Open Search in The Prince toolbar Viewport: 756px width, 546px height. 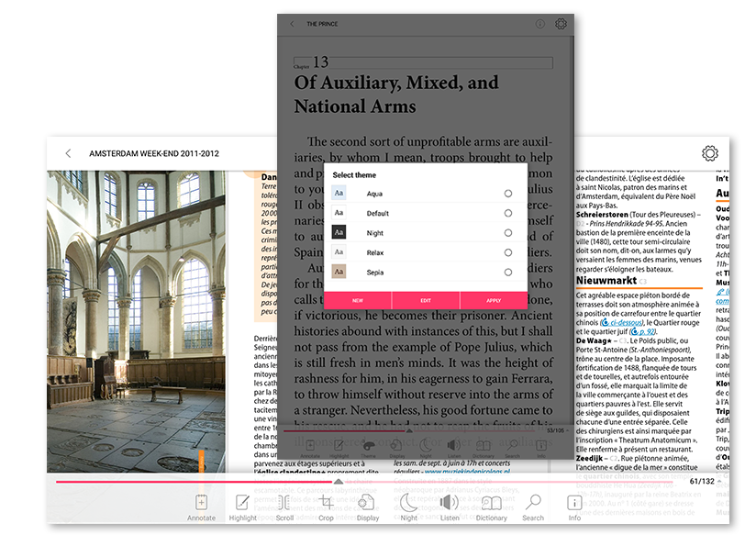point(513,449)
